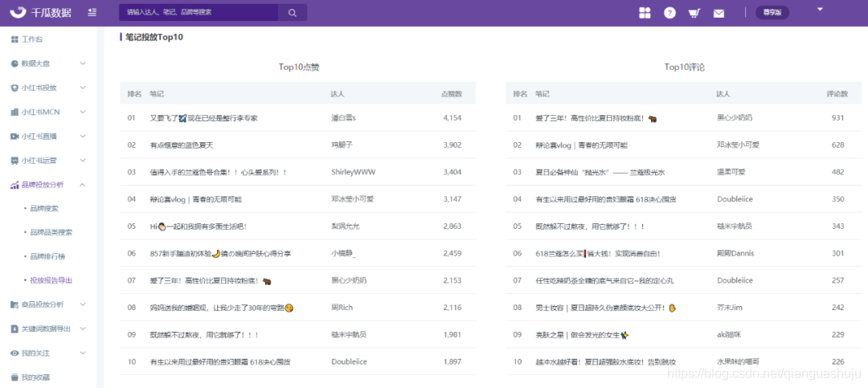This screenshot has width=868, height=388.
Task: Open the 我的收藏 menu label
Action: (x=35, y=378)
